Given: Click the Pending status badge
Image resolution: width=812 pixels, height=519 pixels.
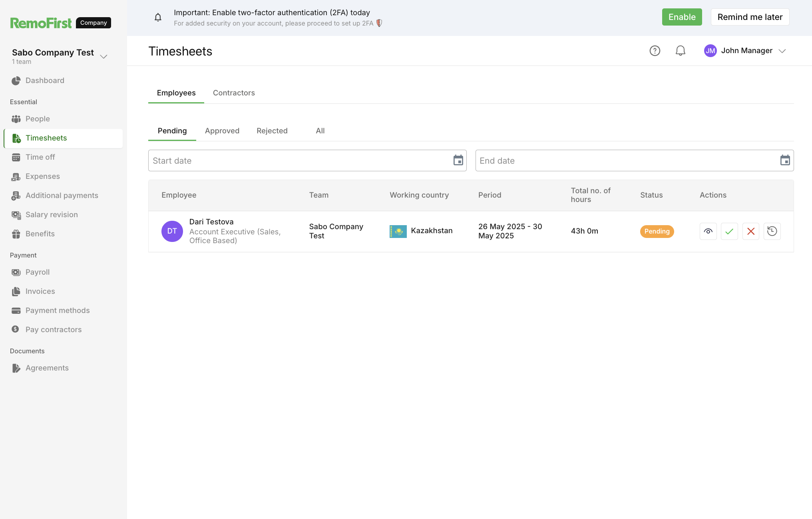Looking at the screenshot, I should (657, 232).
